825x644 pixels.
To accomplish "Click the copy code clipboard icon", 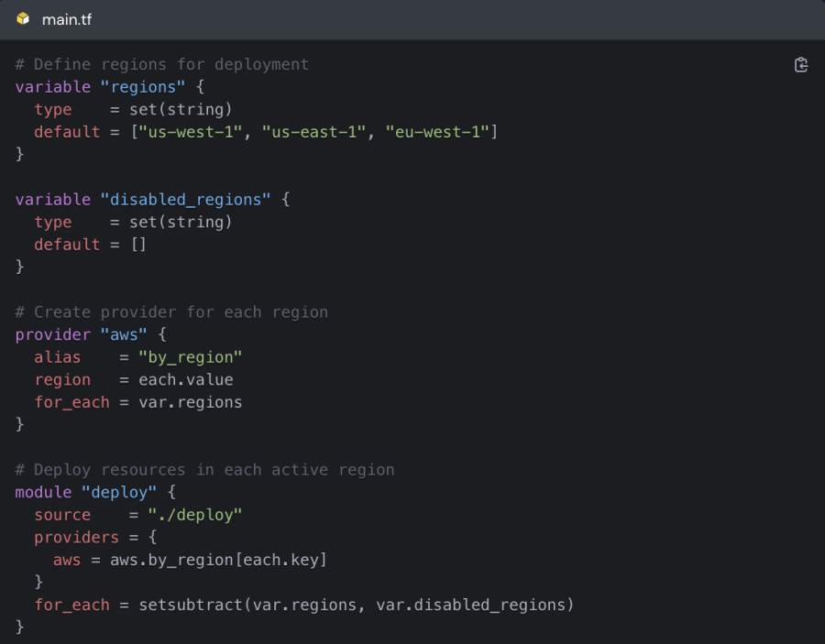I will [x=801, y=65].
